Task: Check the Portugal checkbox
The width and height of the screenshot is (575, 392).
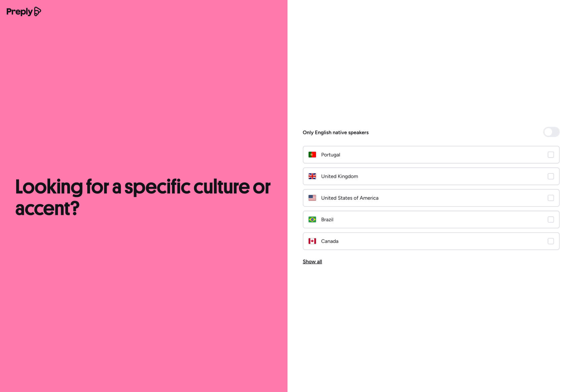Action: coord(550,155)
